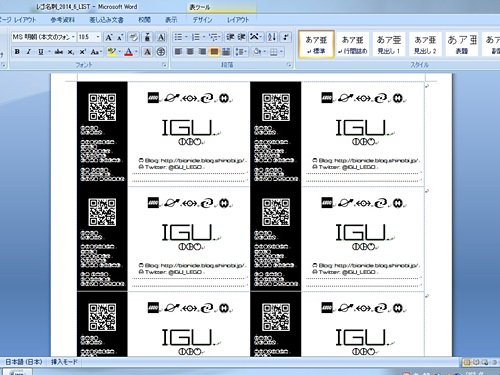Align text left
This screenshot has width=500, height=375.
[178, 52]
